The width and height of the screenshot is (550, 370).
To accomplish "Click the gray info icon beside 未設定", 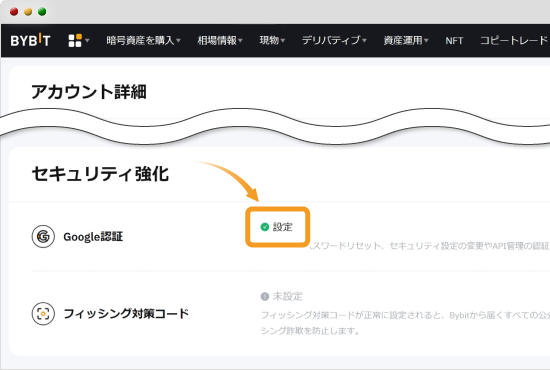I will [x=265, y=297].
